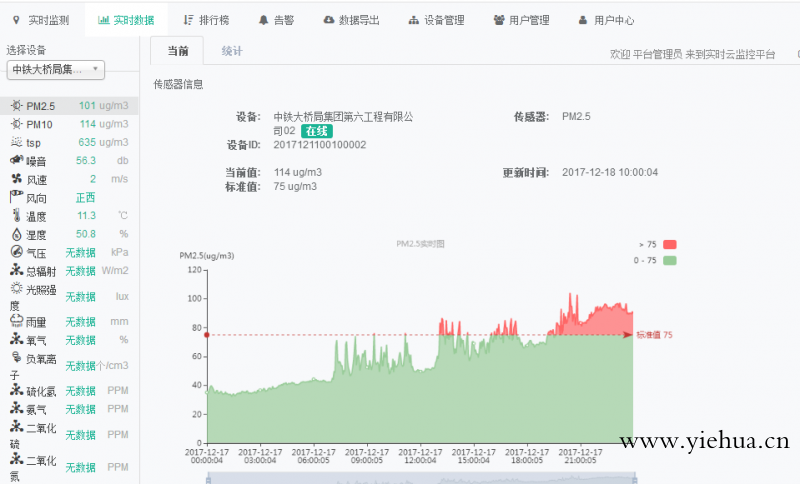800x484 pixels.
Task: Open the 中铁大桥局集 device dropdown
Action: (x=56, y=69)
